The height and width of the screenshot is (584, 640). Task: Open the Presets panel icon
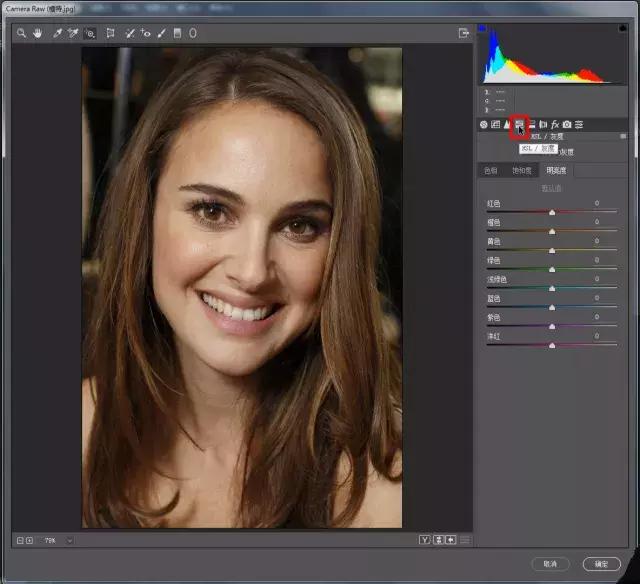[x=579, y=125]
